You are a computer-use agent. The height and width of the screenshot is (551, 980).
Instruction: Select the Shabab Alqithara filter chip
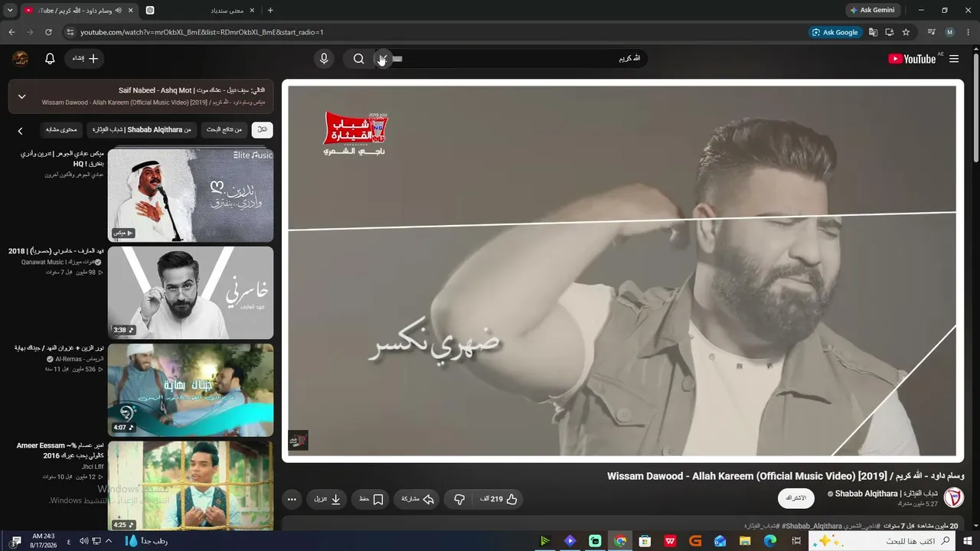tap(142, 130)
